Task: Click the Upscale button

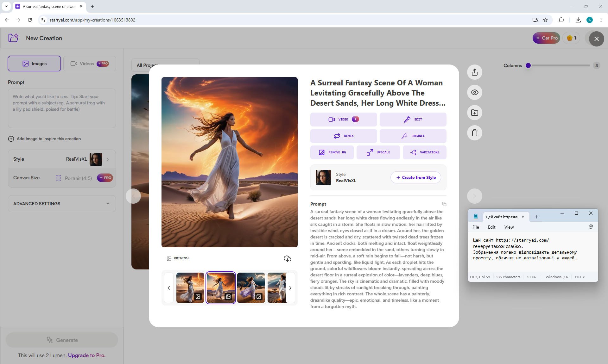Action: pyautogui.click(x=378, y=152)
